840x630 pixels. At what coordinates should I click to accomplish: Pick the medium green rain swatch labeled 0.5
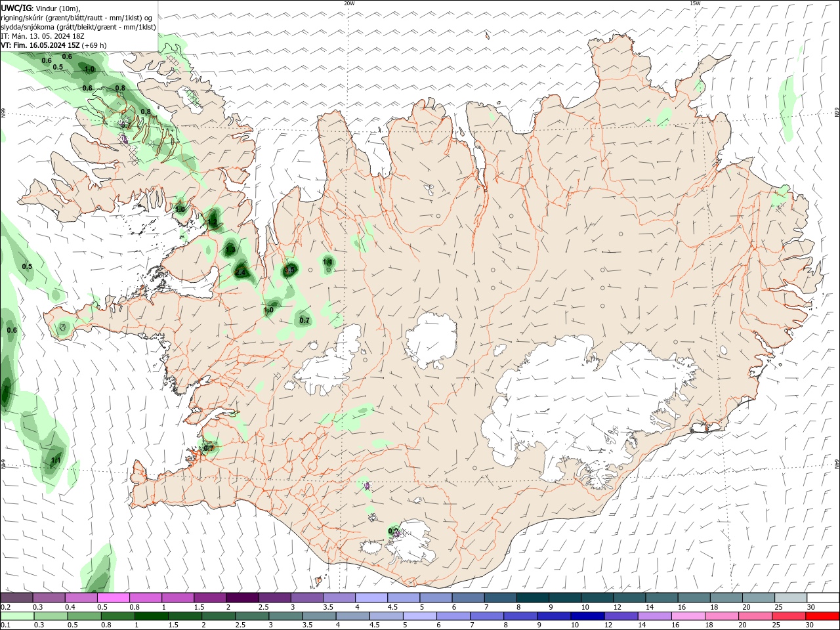tap(84, 616)
